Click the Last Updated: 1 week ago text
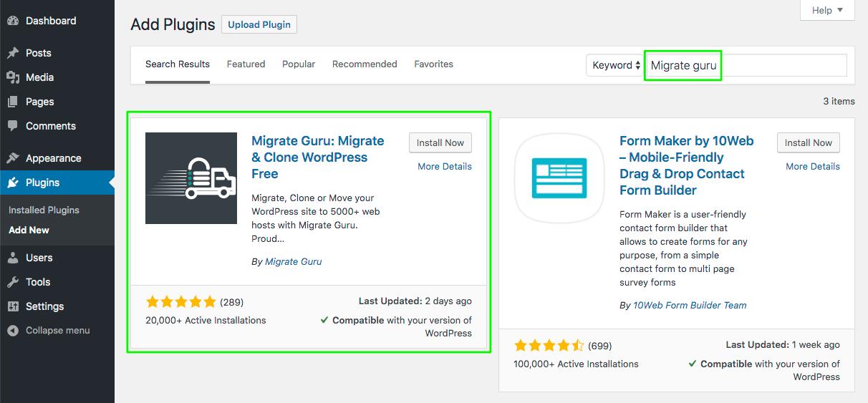The image size is (868, 403). tap(783, 345)
